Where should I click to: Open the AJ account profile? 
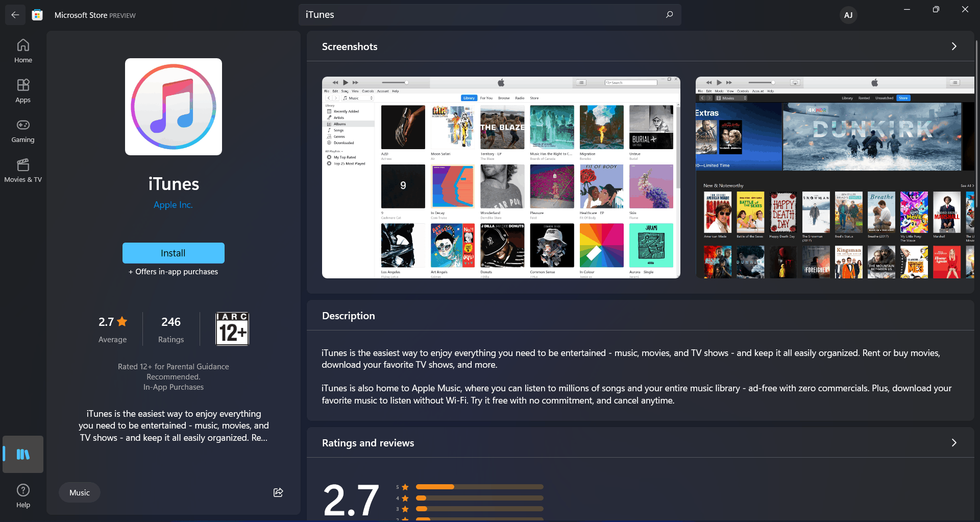click(848, 15)
